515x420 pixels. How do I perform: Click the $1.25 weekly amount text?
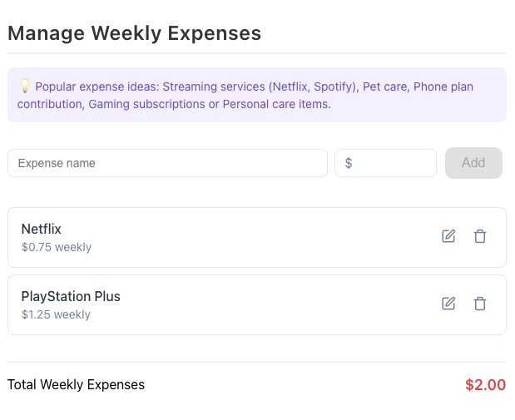pyautogui.click(x=56, y=314)
